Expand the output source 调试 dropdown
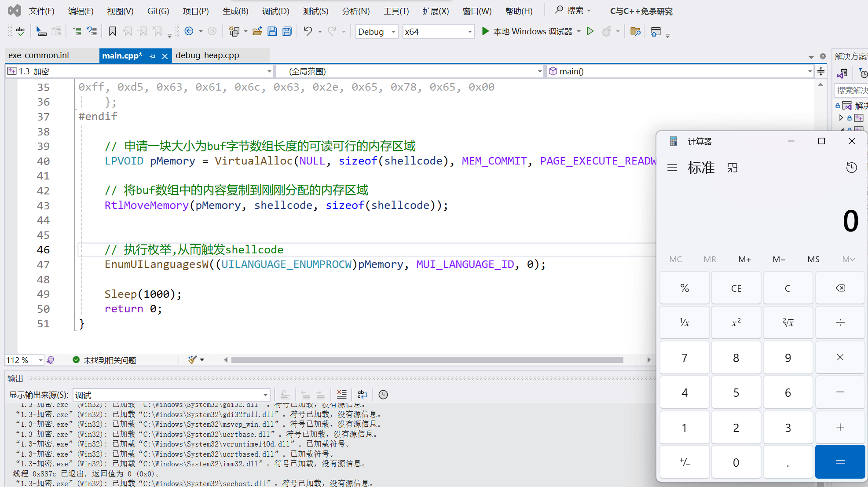 [x=265, y=395]
